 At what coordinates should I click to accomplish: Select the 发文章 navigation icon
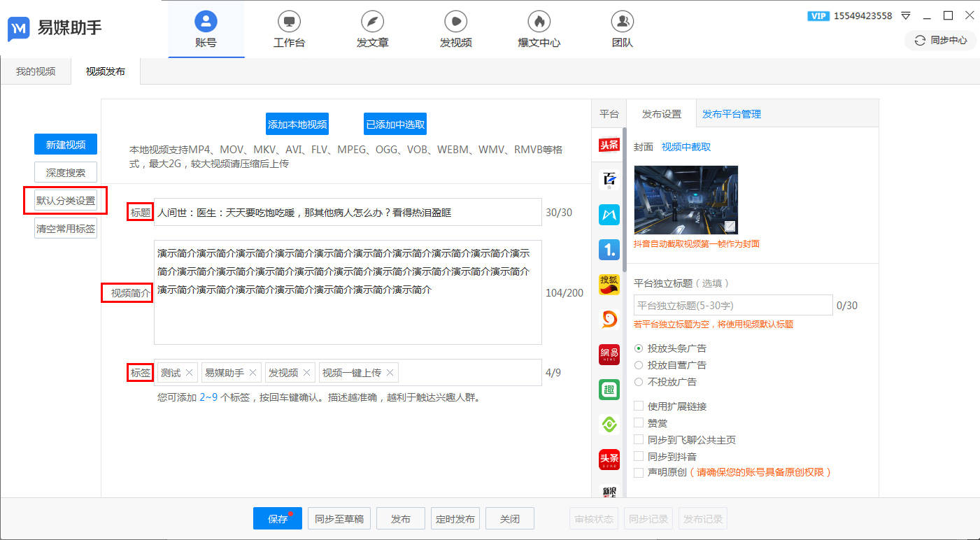372,29
